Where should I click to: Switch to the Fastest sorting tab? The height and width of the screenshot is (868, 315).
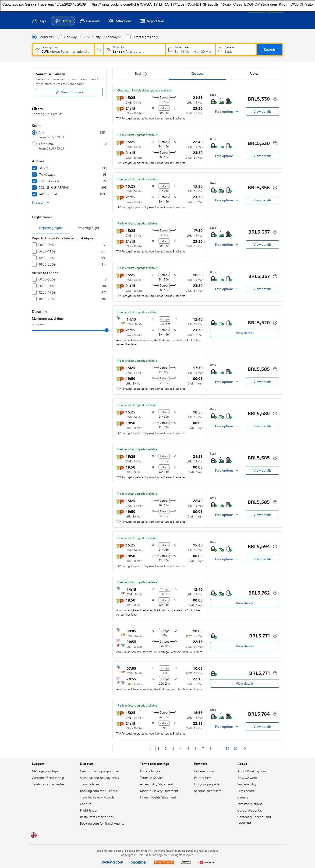tap(254, 73)
